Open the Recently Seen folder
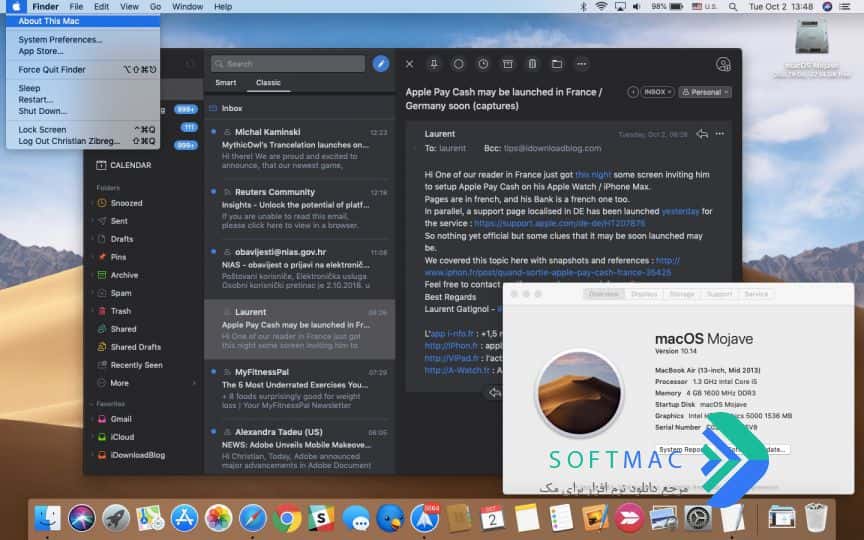864x540 pixels. pos(130,365)
